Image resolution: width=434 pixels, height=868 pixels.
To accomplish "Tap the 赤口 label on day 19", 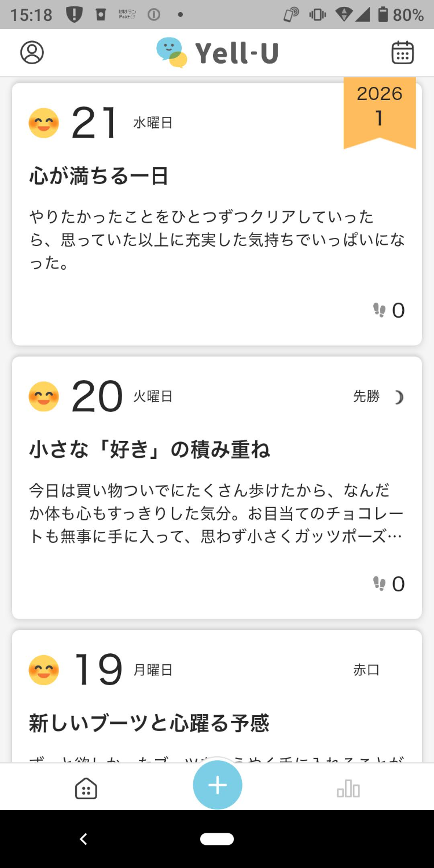I will (366, 670).
